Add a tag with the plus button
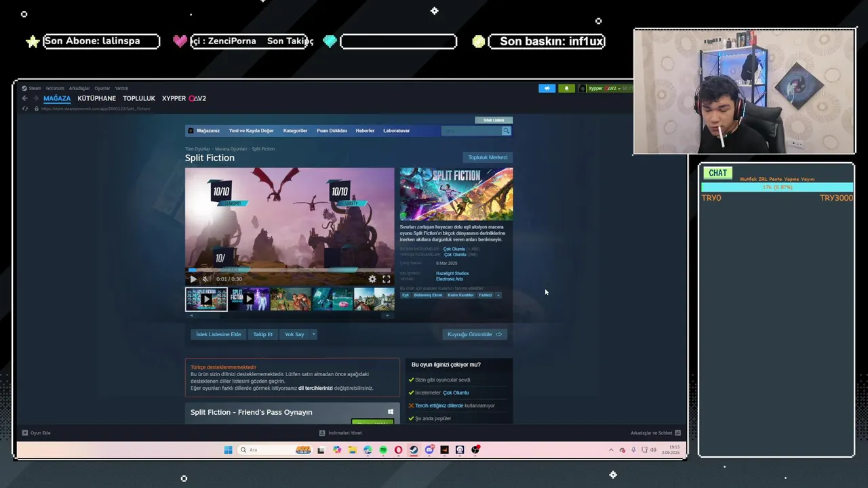 pyautogui.click(x=498, y=295)
